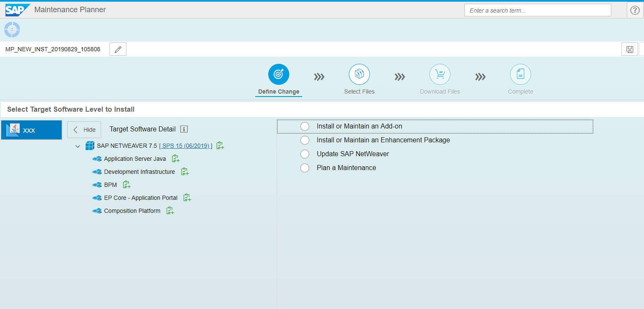Click the blue component icon for EP Core
Viewport: 644px width, 309px height.
tap(97, 198)
